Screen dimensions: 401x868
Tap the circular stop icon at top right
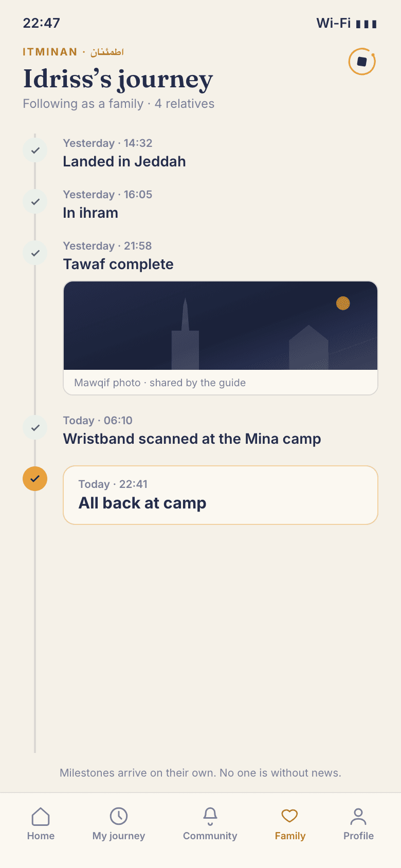point(362,62)
